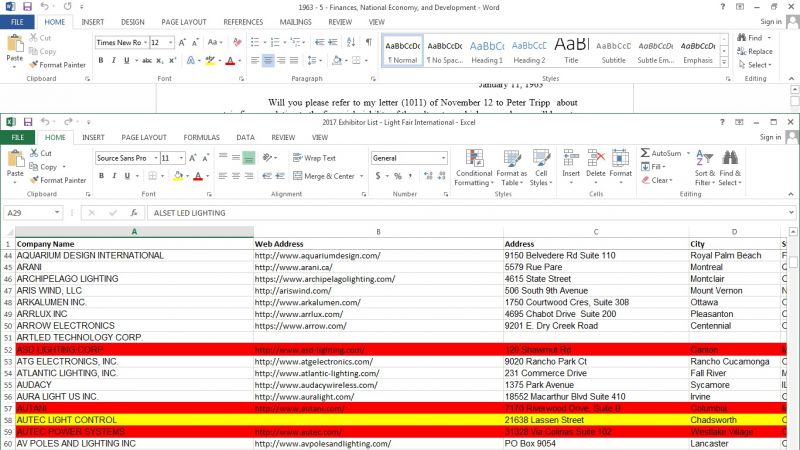Click Word Clear Formatting icon
Image resolution: width=800 pixels, height=450 pixels.
coord(237,42)
